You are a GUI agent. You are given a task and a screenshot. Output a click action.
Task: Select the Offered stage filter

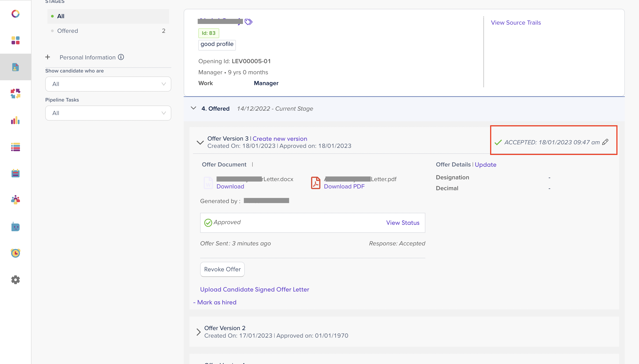point(108,31)
